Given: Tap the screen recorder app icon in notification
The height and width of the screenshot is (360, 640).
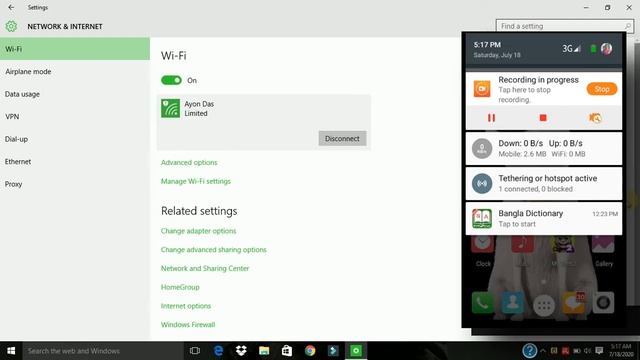Looking at the screenshot, I should coord(482,89).
